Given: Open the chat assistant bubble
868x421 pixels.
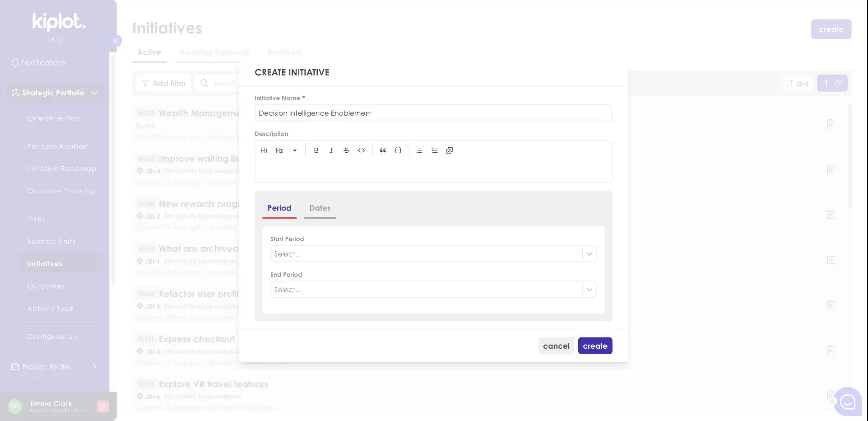Looking at the screenshot, I should [x=848, y=402].
